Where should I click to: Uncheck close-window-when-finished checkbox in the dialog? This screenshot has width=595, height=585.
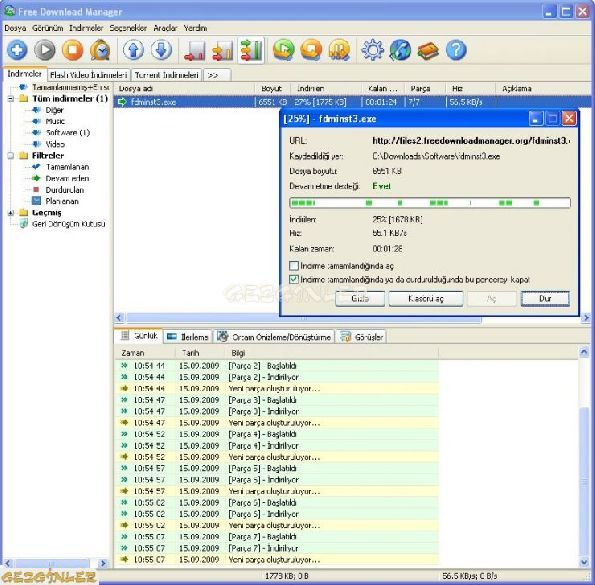click(x=294, y=280)
